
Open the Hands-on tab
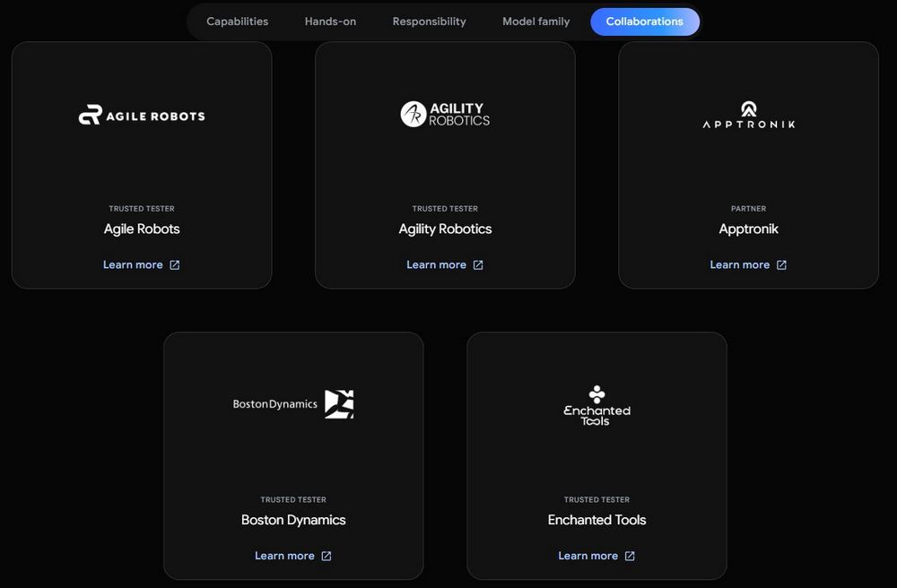tap(330, 22)
